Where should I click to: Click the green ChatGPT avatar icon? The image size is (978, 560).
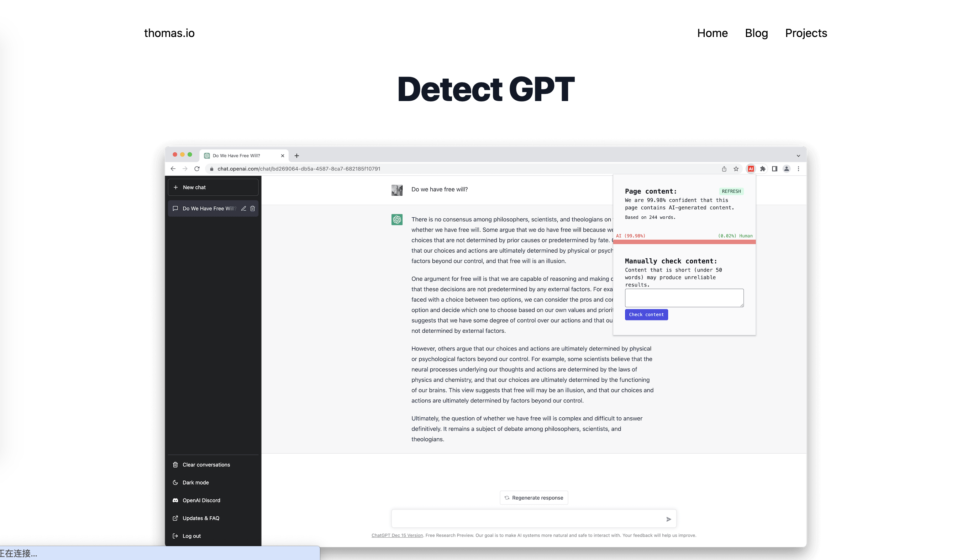coord(397,220)
